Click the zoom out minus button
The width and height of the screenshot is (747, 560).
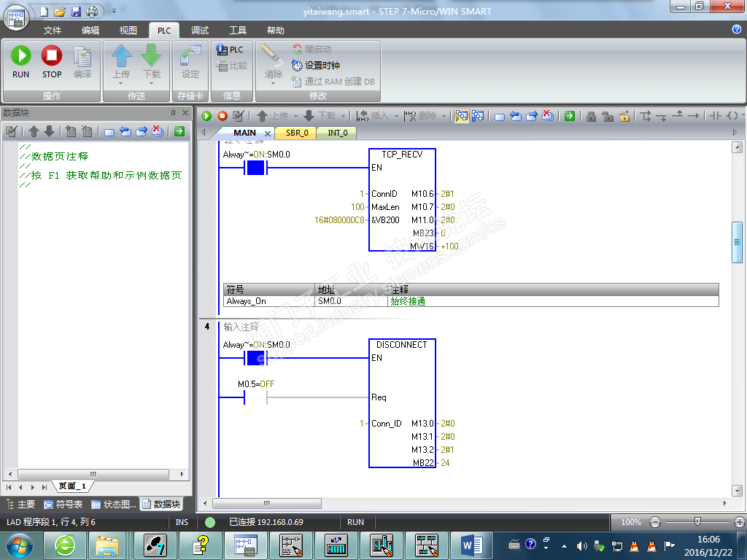point(656,522)
